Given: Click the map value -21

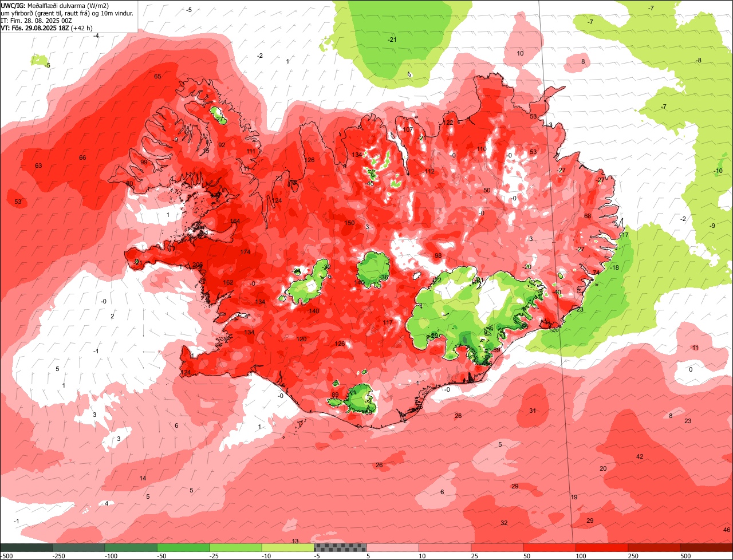Looking at the screenshot, I should [392, 40].
